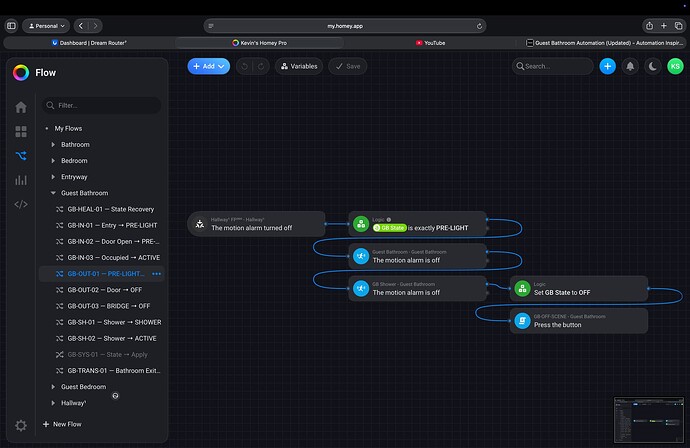690x448 pixels.
Task: Switch to the YouTube tab
Action: (x=430, y=43)
